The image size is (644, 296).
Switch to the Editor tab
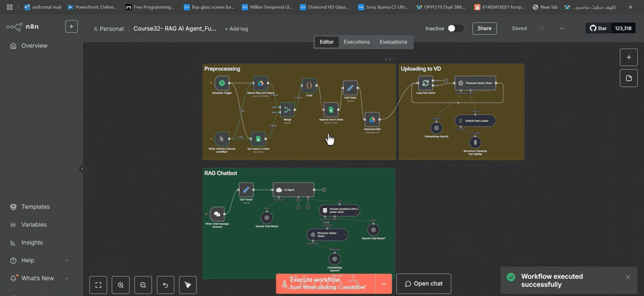pos(326,42)
